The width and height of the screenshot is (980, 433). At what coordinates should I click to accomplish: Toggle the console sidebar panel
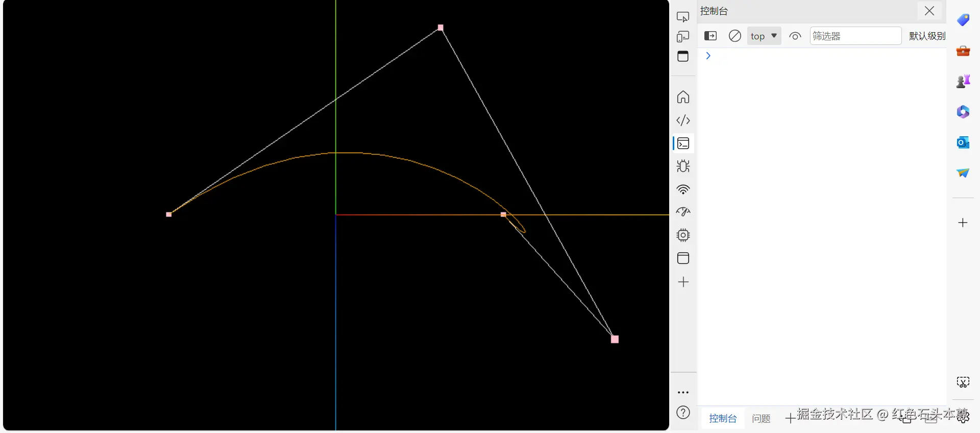coord(710,36)
